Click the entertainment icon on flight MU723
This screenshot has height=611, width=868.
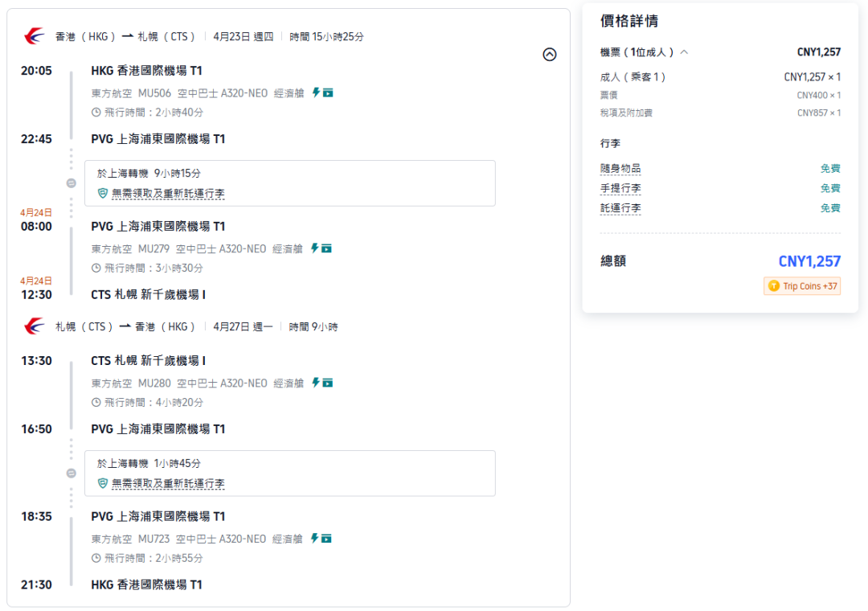coord(326,539)
